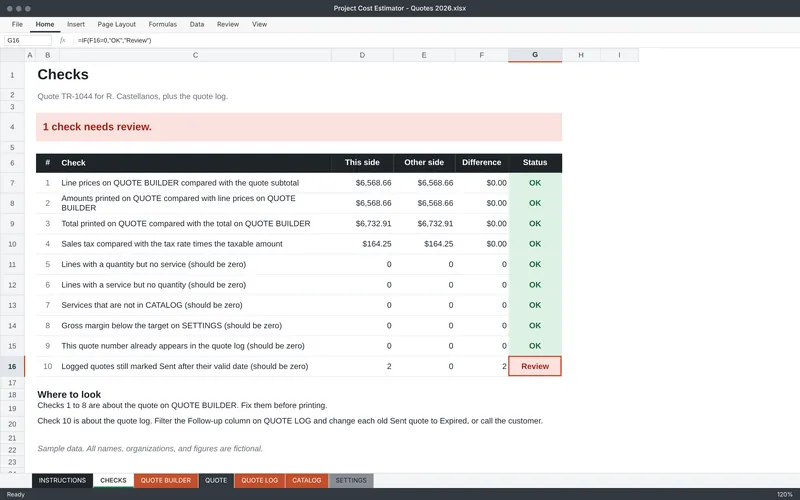This screenshot has width=800, height=500.
Task: Click the OK status for check 1
Action: [x=535, y=183]
